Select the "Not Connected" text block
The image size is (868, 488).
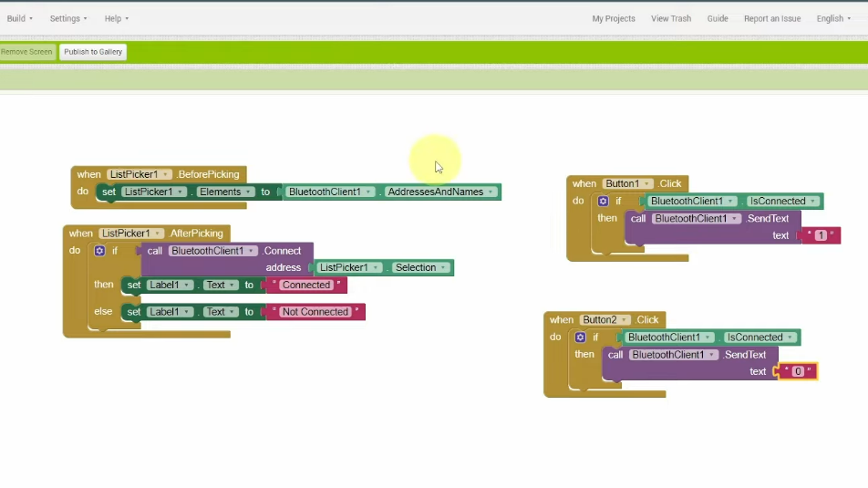click(315, 312)
